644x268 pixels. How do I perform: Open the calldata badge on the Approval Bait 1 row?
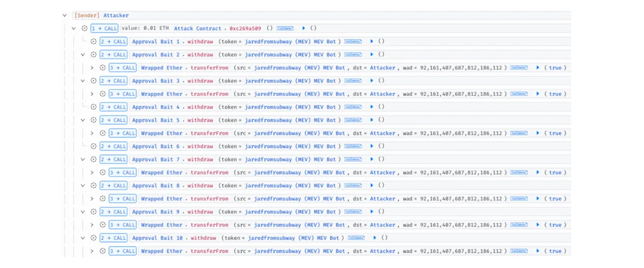(353, 42)
